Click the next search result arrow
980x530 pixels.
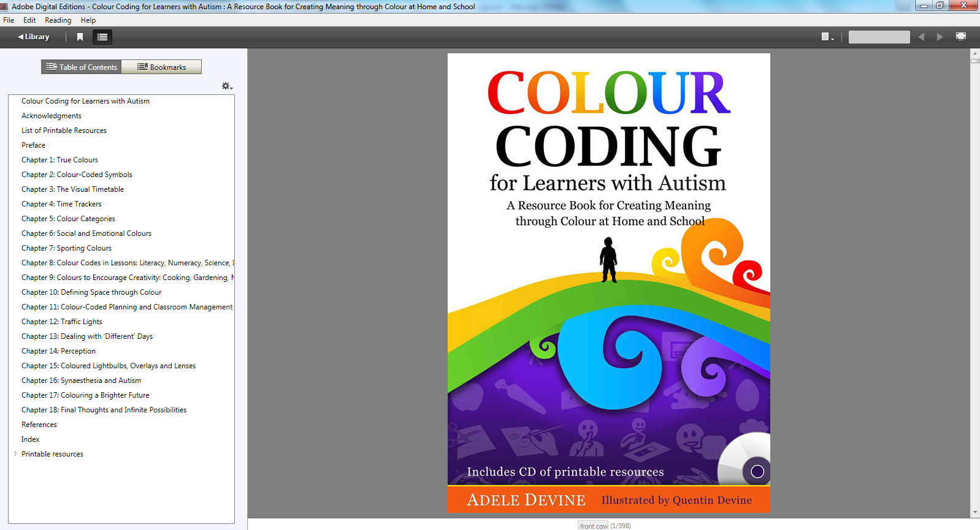[x=940, y=37]
